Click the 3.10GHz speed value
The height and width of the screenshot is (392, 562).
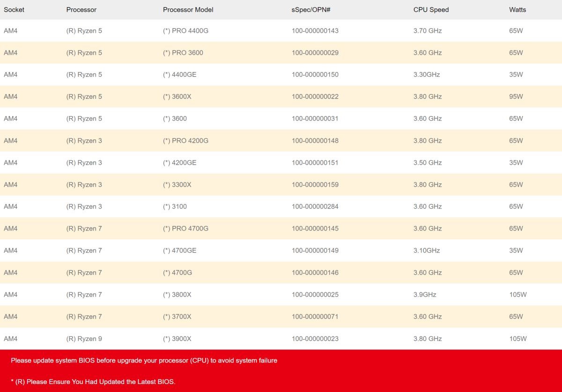(x=427, y=251)
